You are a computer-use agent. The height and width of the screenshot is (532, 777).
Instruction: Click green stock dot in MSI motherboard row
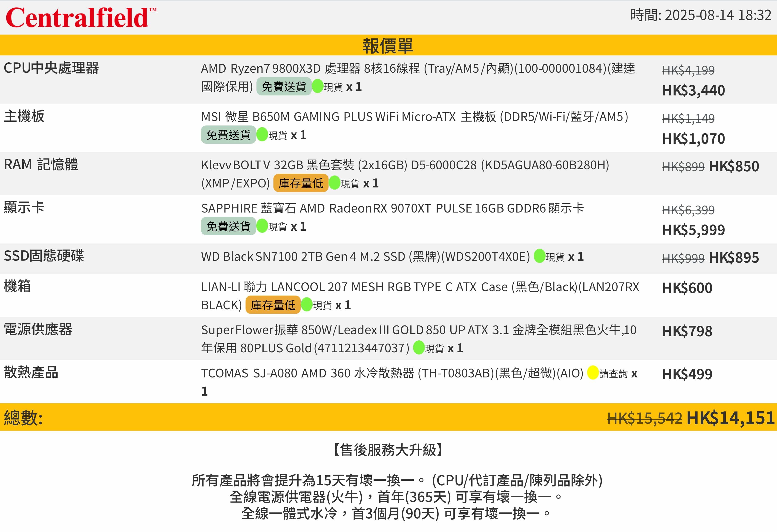click(262, 134)
